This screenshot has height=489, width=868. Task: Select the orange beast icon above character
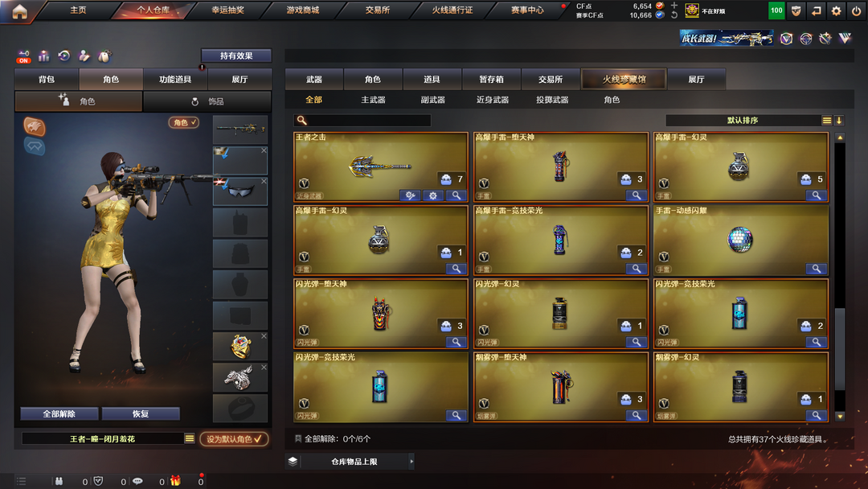[x=35, y=127]
